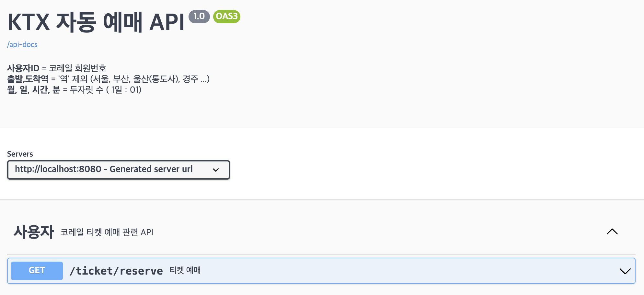Click the Servers label

(x=20, y=154)
